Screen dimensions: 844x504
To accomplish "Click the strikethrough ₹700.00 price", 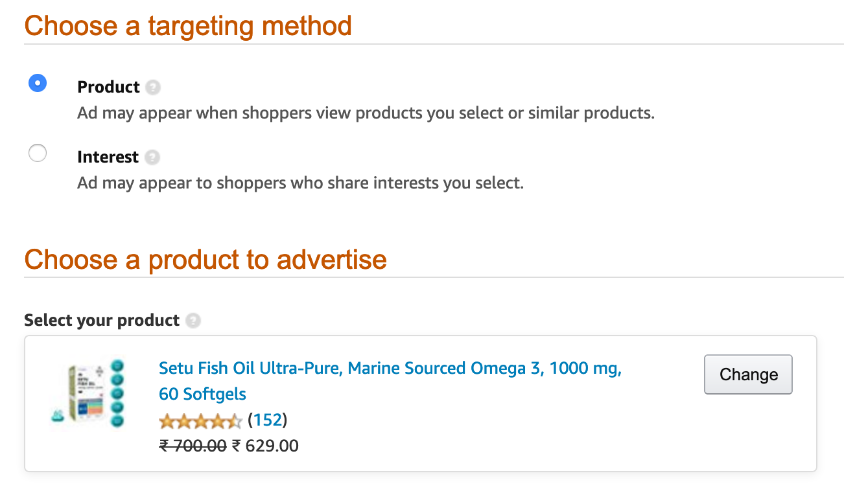I will coord(193,446).
